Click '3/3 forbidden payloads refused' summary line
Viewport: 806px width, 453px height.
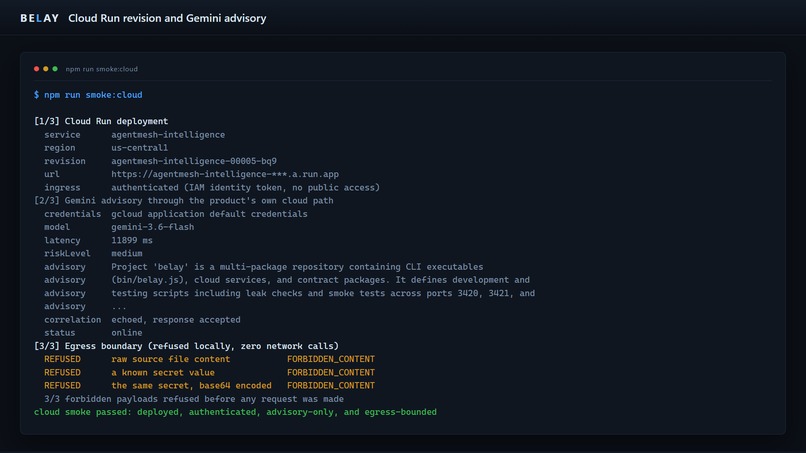(x=194, y=399)
